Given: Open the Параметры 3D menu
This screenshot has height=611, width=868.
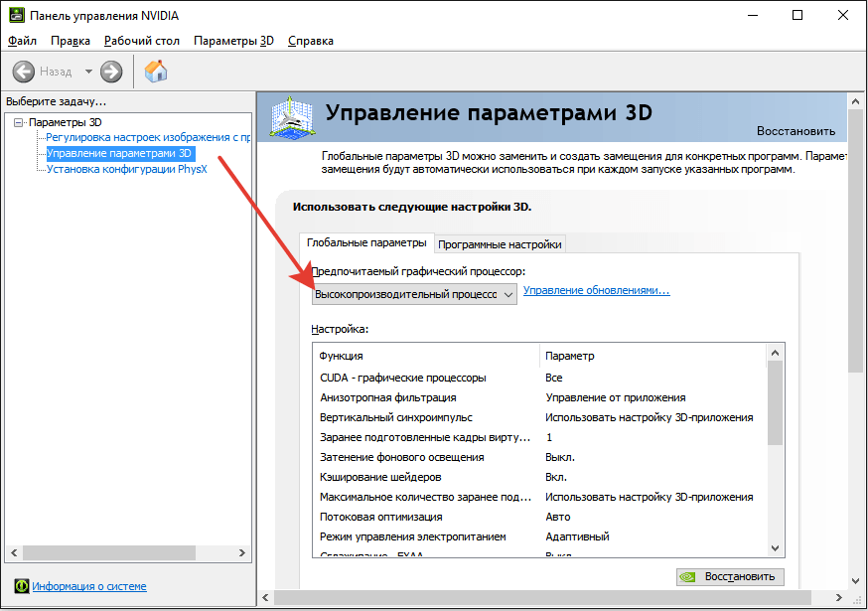Looking at the screenshot, I should tap(233, 41).
